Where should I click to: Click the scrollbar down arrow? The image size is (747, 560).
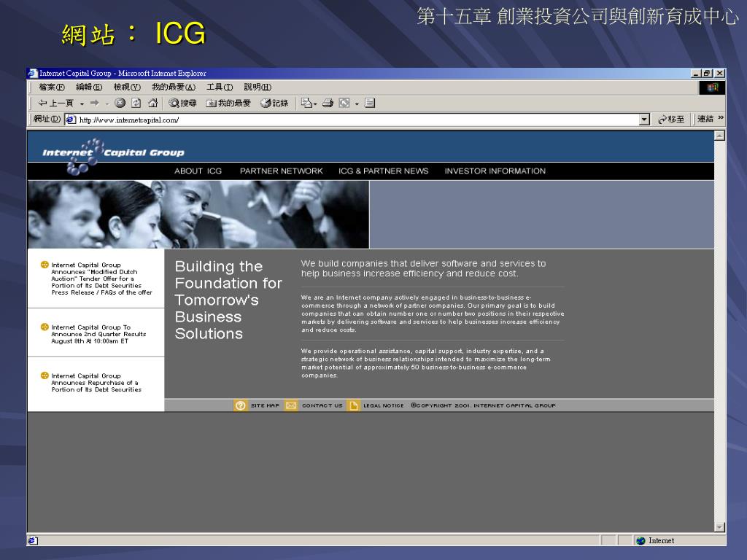coord(719,526)
